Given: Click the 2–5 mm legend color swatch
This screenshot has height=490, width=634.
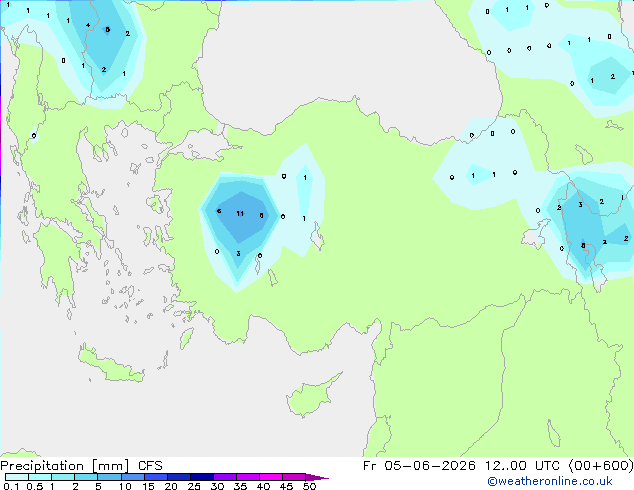Looking at the screenshot, I should pyautogui.click(x=86, y=477).
